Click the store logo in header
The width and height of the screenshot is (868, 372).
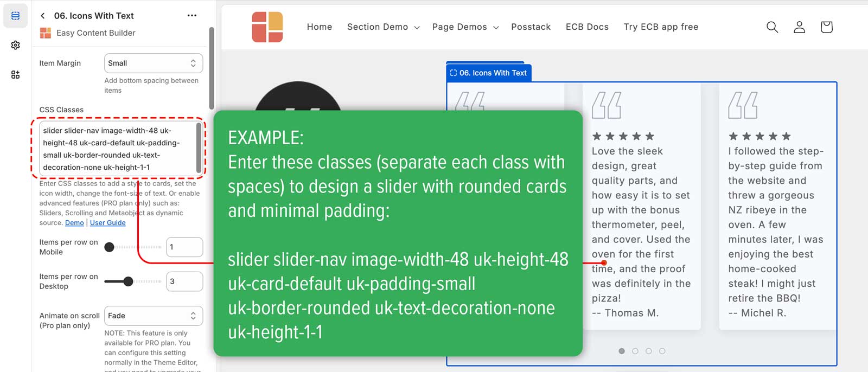(x=267, y=27)
